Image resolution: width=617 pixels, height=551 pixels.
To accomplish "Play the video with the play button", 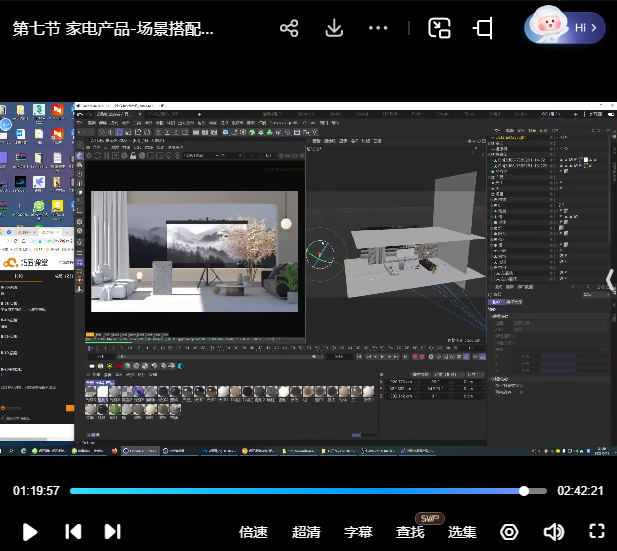I will [30, 532].
